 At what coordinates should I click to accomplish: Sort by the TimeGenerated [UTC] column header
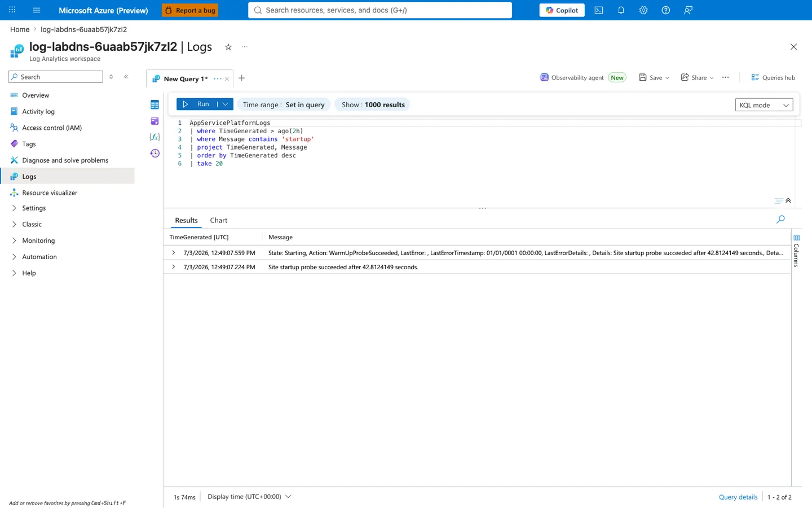pos(199,238)
